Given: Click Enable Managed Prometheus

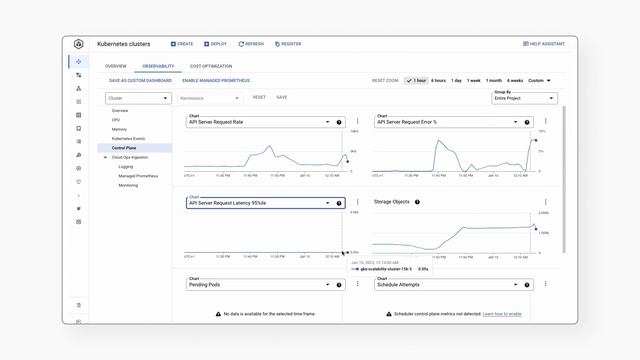Looking at the screenshot, I should pos(216,81).
